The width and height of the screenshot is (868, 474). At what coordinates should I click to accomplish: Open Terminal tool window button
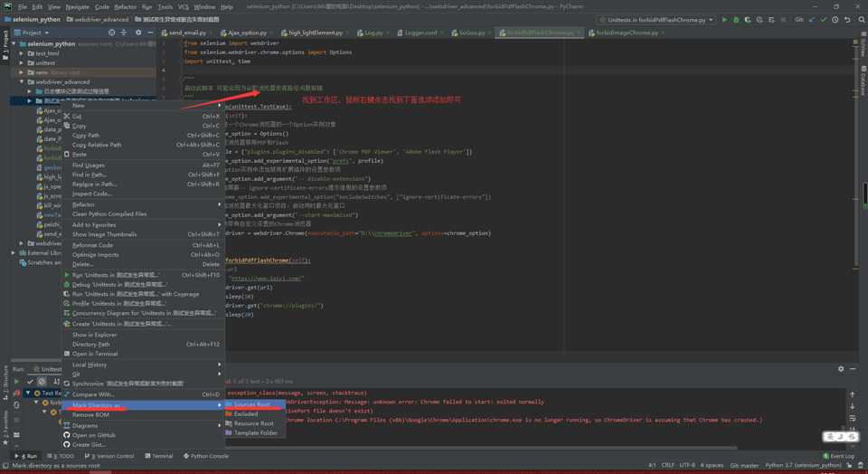159,456
